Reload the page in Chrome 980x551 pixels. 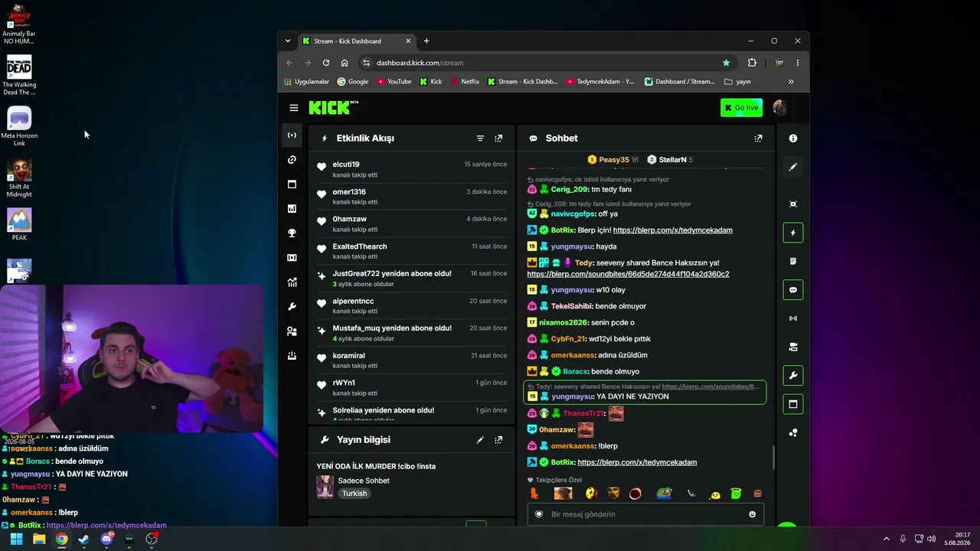point(326,63)
